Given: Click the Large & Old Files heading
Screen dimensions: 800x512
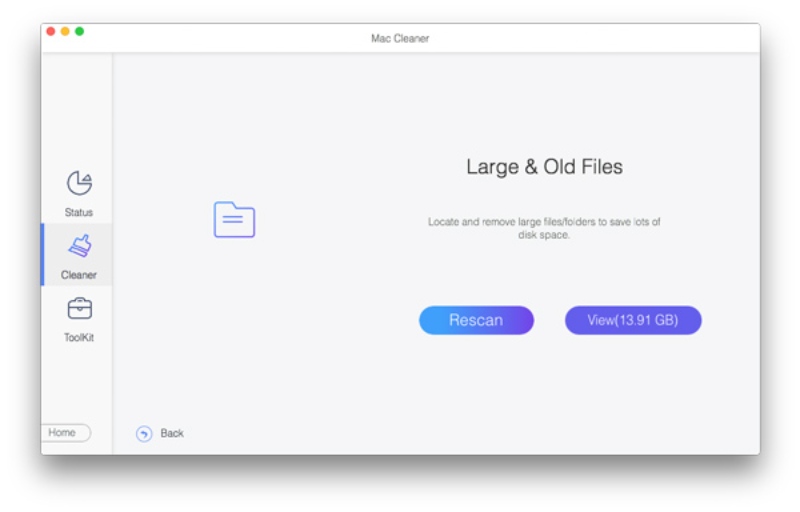Looking at the screenshot, I should [544, 167].
